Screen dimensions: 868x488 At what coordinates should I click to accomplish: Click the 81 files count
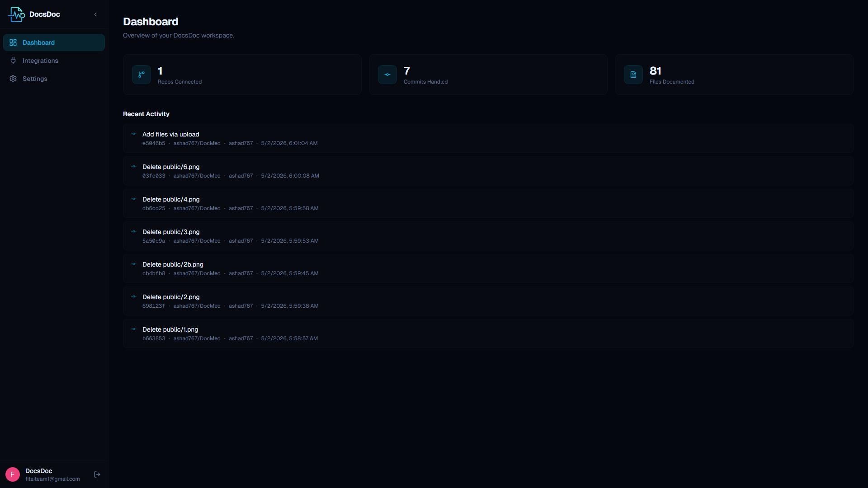pos(655,71)
